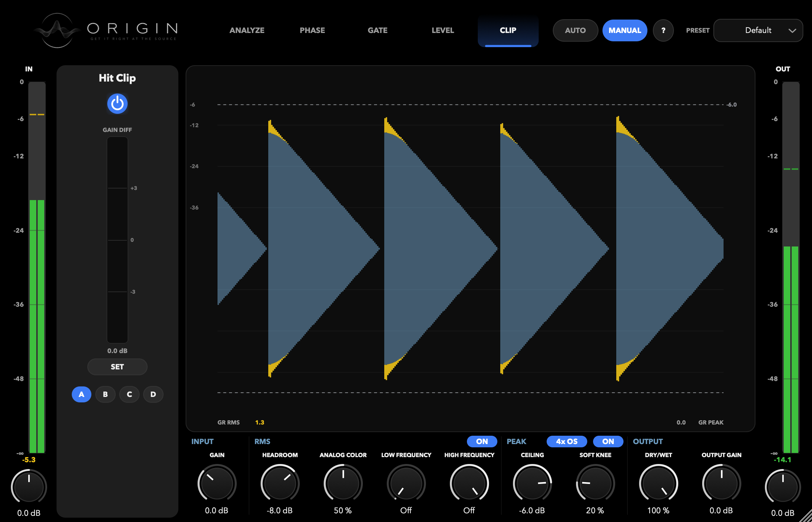Switch to the GATE tab
This screenshot has height=522, width=812.
[377, 30]
